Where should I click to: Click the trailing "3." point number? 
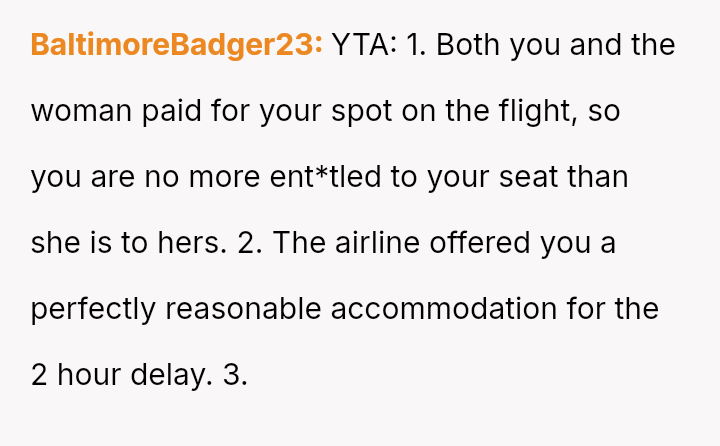tap(234, 375)
